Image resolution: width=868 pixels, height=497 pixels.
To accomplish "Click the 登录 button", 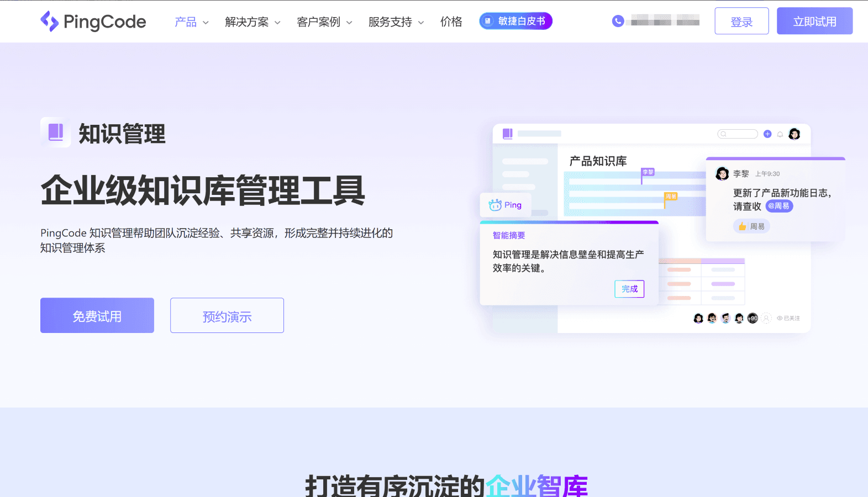I will (741, 21).
